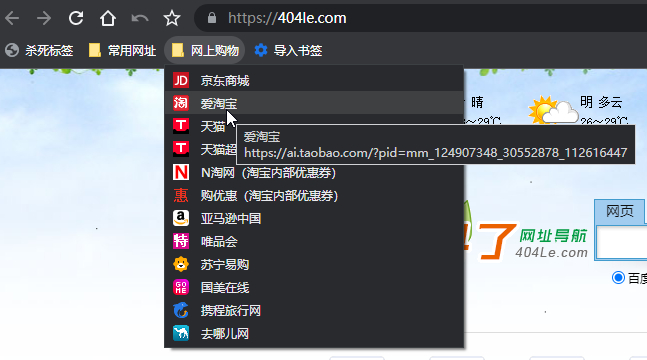Click the gear icon beside 导入书签
The width and height of the screenshot is (647, 360).
click(x=261, y=50)
